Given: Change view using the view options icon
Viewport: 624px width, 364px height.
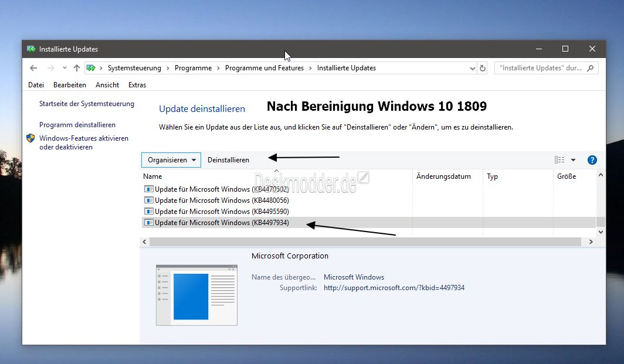Looking at the screenshot, I should click(559, 160).
